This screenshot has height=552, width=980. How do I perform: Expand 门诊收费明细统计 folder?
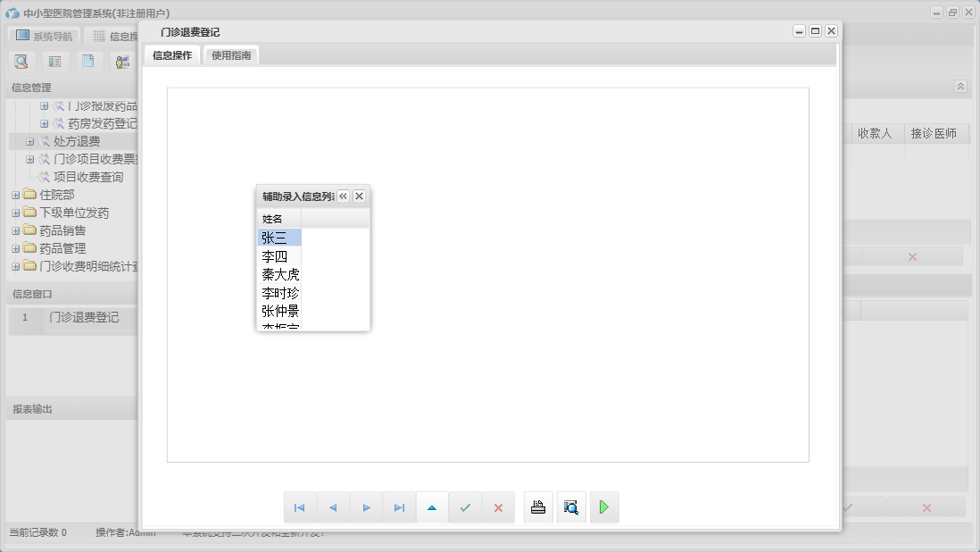(x=16, y=266)
